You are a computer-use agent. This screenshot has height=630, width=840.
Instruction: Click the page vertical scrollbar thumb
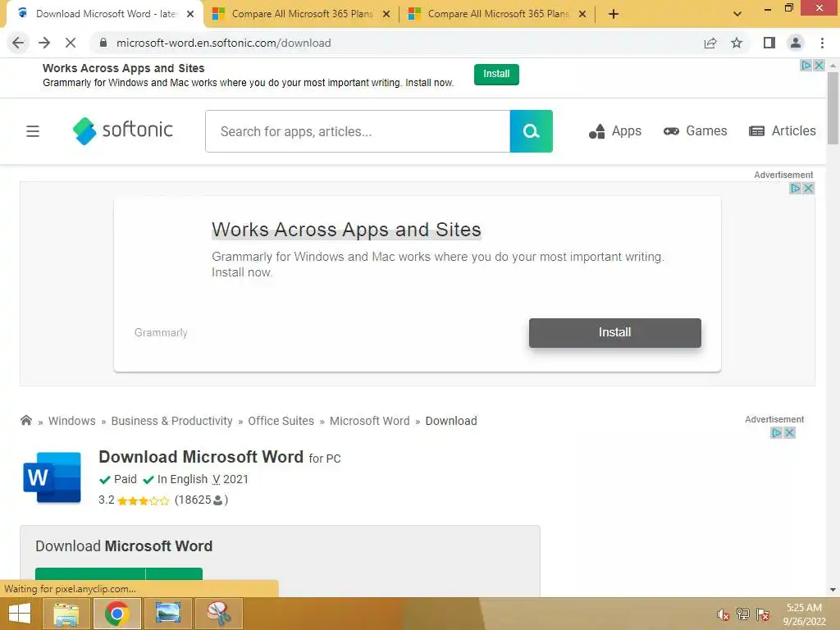(833, 107)
